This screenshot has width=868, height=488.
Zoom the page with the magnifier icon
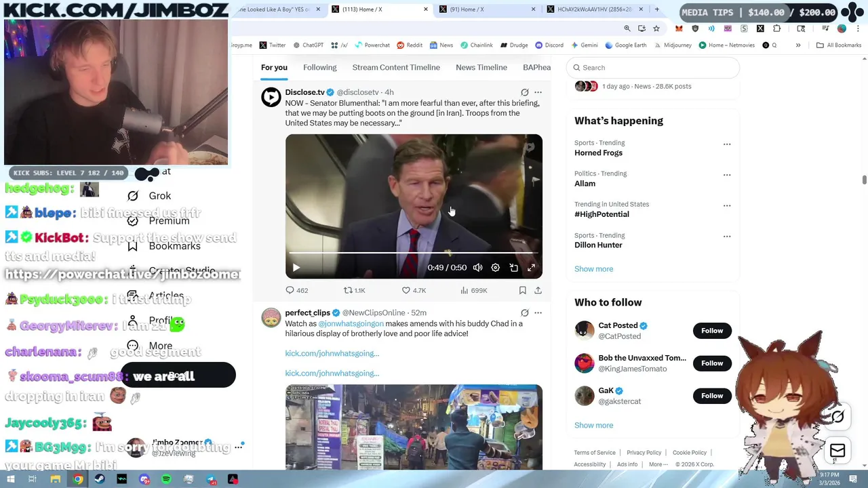pyautogui.click(x=627, y=28)
